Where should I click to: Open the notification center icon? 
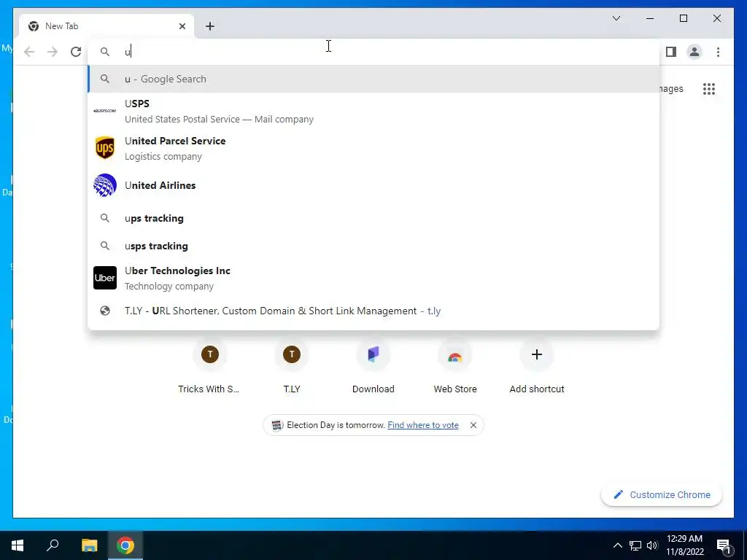point(724,545)
